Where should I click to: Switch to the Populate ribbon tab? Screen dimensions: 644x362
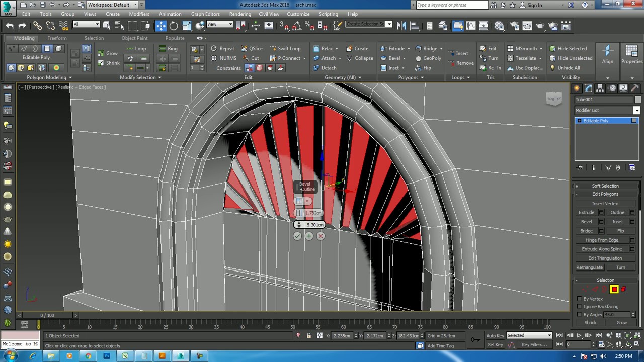point(175,38)
